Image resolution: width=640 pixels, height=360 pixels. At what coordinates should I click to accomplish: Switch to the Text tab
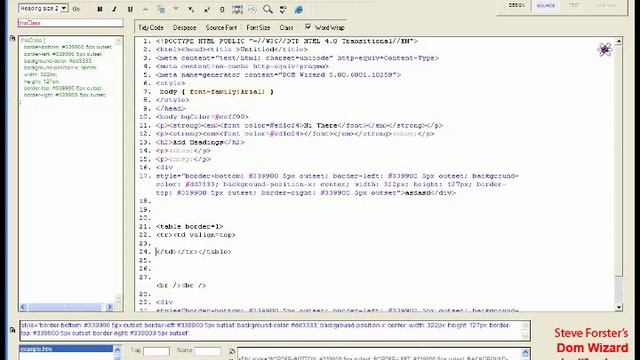tap(574, 6)
